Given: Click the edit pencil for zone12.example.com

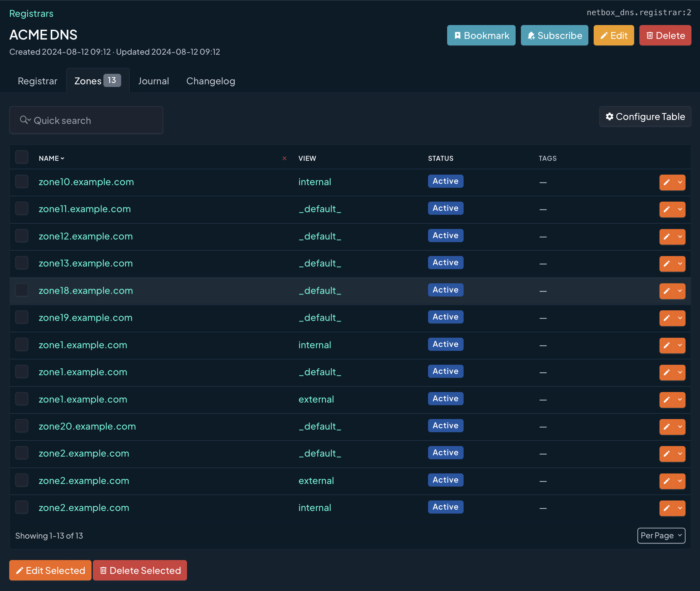Looking at the screenshot, I should [667, 237].
